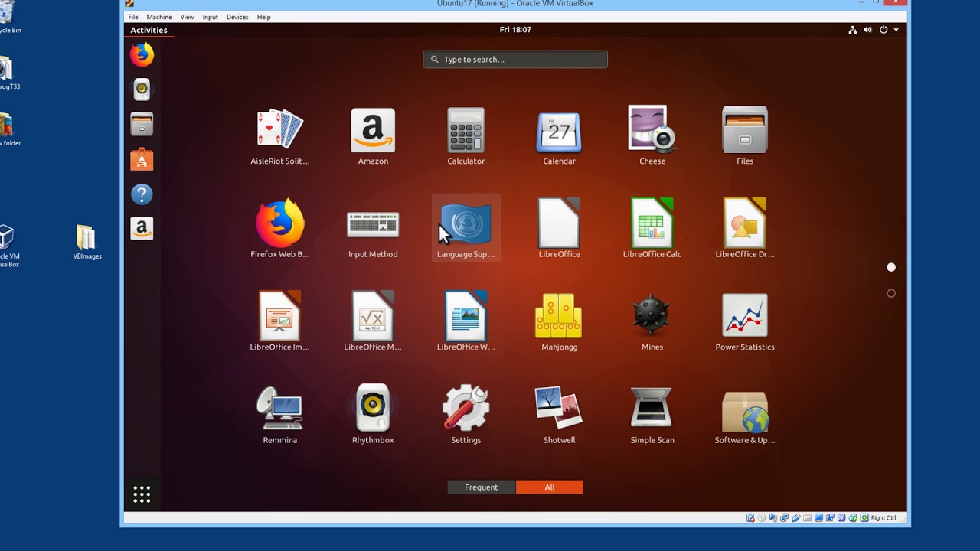Open the system menu dropdown arrow

[896, 30]
